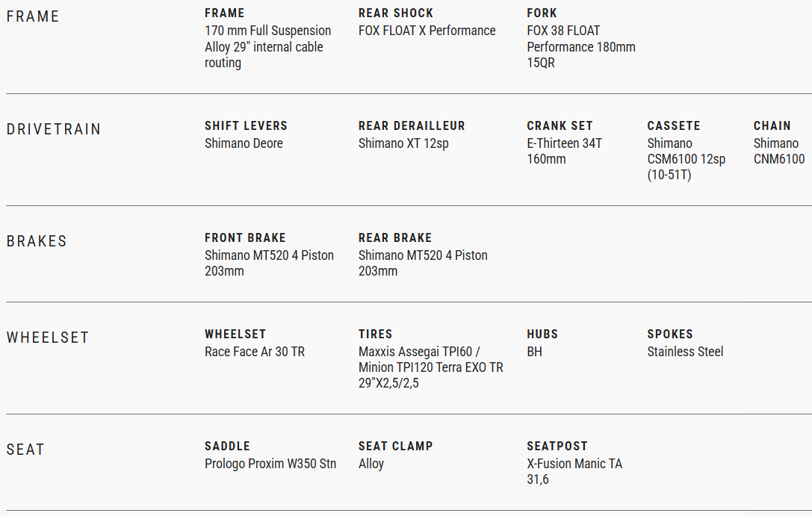This screenshot has height=516, width=812.
Task: Click the Race Face Ar 30 TR text
Action: pyautogui.click(x=255, y=352)
